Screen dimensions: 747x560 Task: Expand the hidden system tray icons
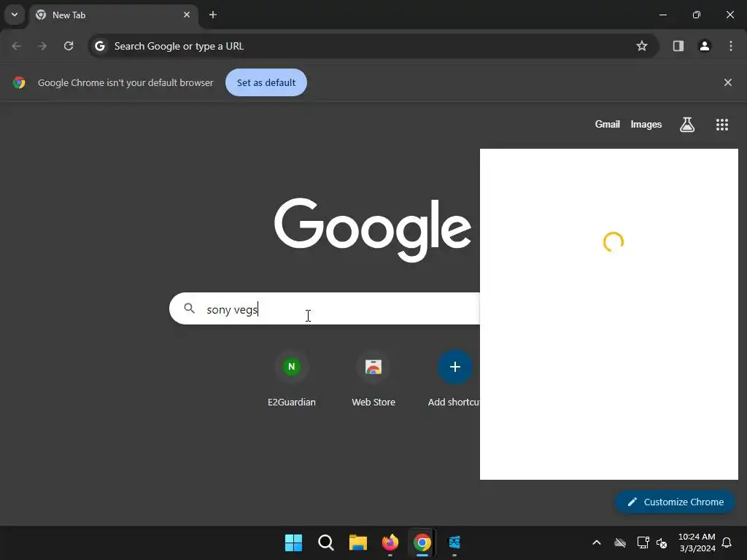pyautogui.click(x=597, y=542)
